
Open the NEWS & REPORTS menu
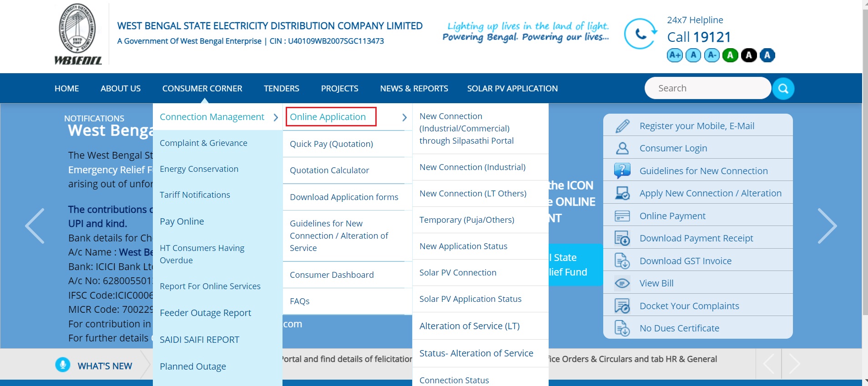click(x=414, y=89)
